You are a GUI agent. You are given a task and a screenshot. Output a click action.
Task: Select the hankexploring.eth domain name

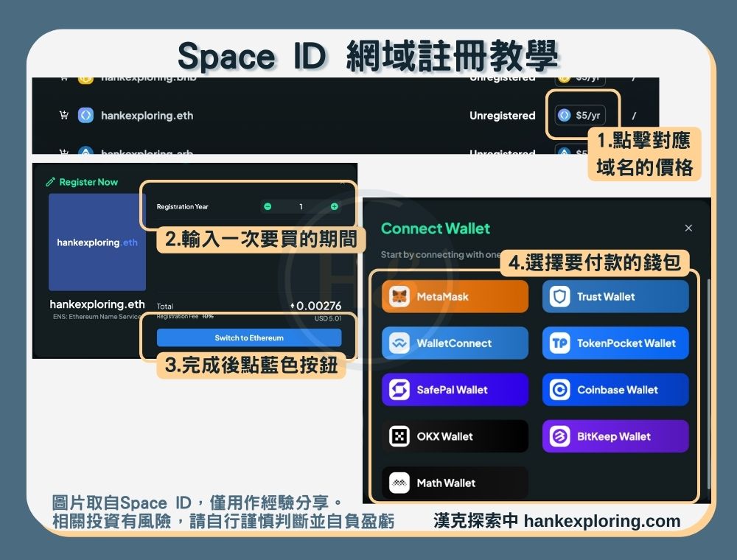coord(147,116)
